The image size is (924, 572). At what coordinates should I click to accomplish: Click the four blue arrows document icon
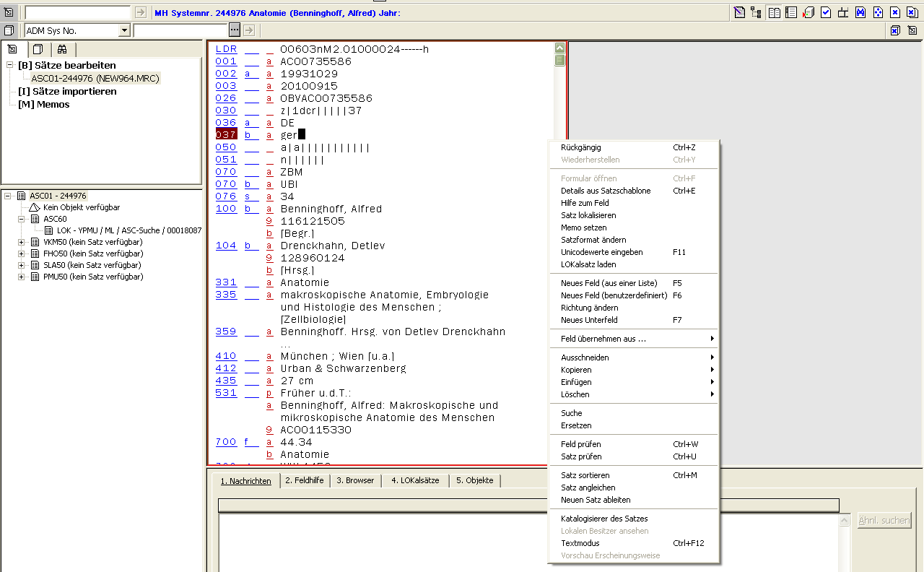tap(878, 12)
